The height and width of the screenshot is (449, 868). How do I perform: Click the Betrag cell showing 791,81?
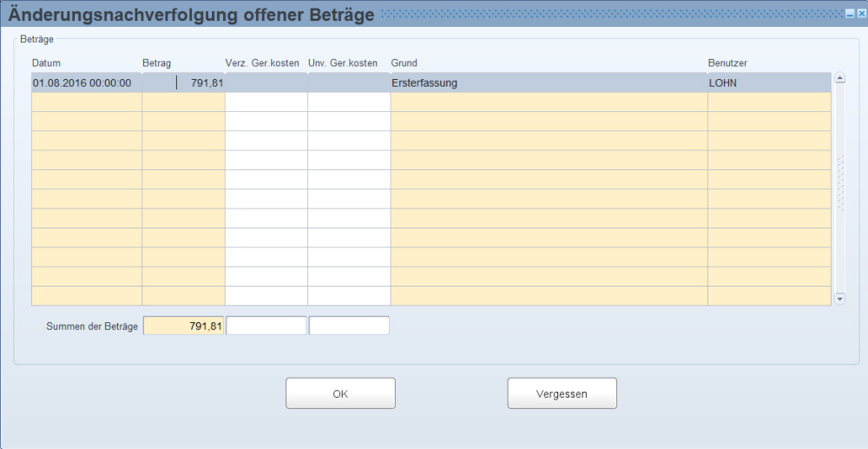coord(184,83)
